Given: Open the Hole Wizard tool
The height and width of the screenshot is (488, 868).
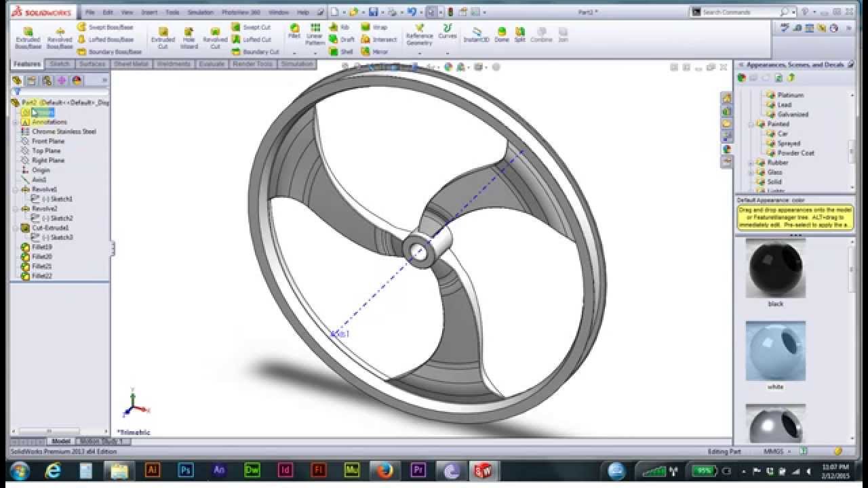Looking at the screenshot, I should click(189, 38).
